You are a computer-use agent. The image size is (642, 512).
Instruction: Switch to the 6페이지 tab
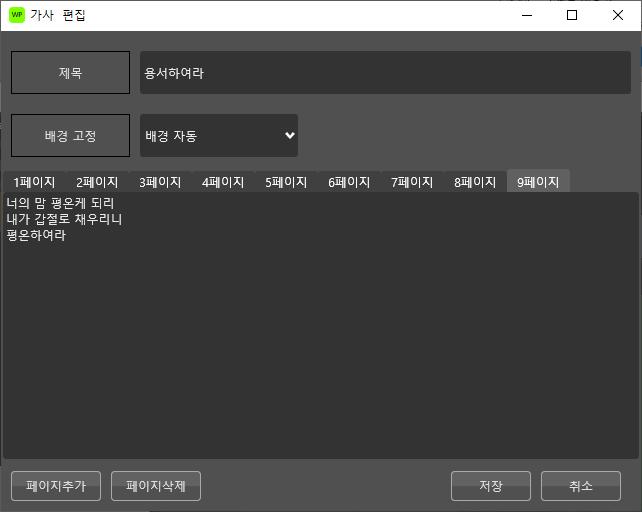click(349, 182)
